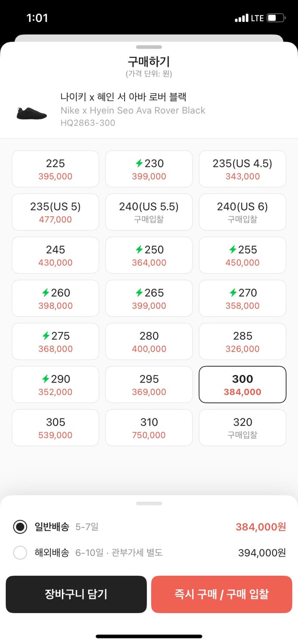
Task: Tap the home indicator bar at screen bottom
Action: point(149,635)
